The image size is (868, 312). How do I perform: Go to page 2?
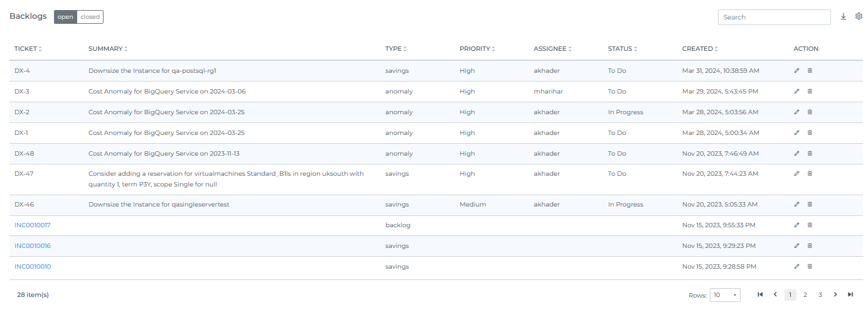805,294
